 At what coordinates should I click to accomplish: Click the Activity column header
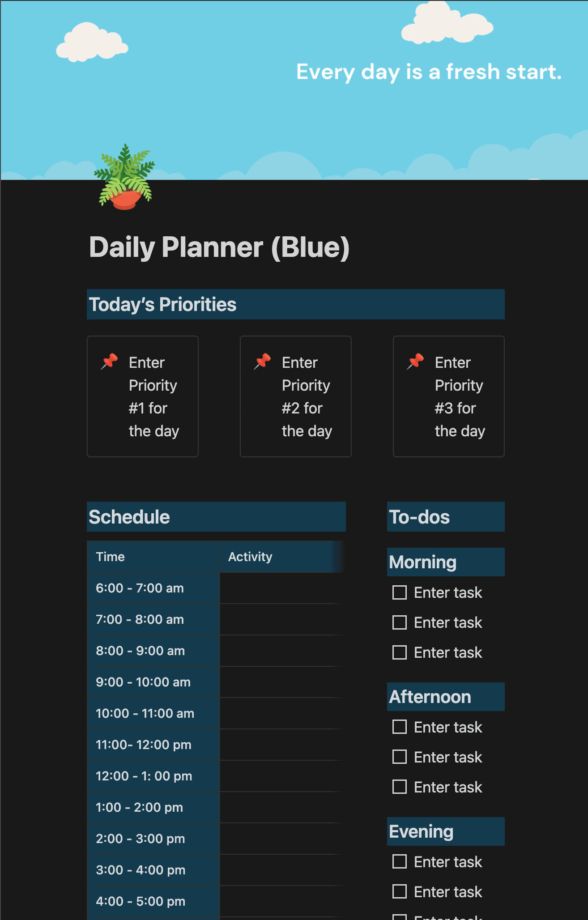pos(251,557)
